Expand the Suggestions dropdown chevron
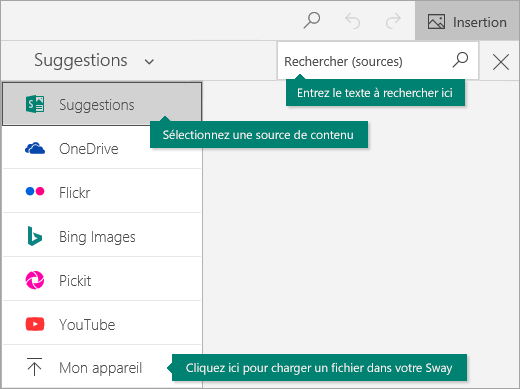The height and width of the screenshot is (389, 520). [x=149, y=62]
